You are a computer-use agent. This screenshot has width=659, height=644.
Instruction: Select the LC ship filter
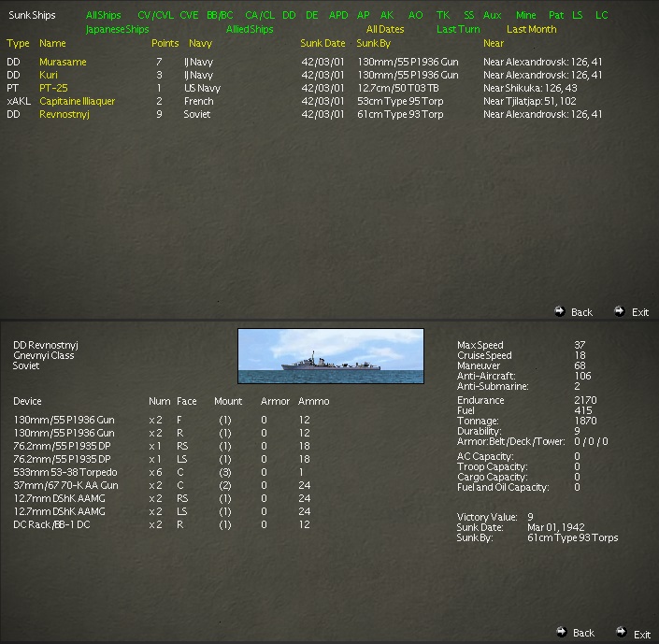602,15
